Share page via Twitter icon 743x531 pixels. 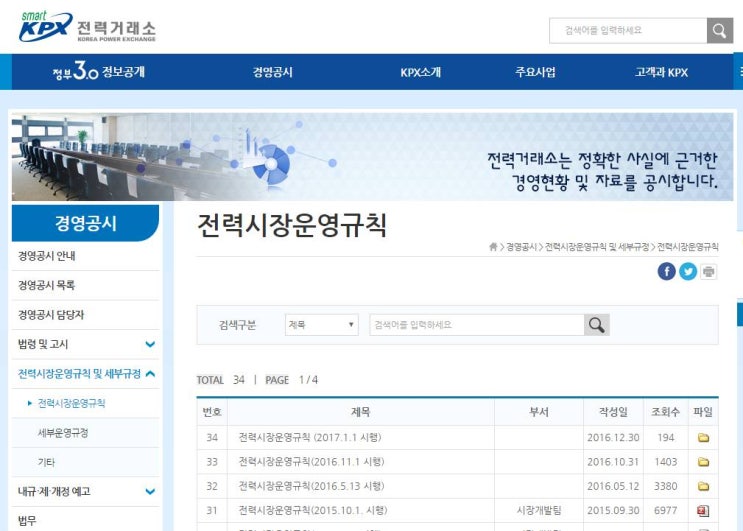tap(688, 271)
